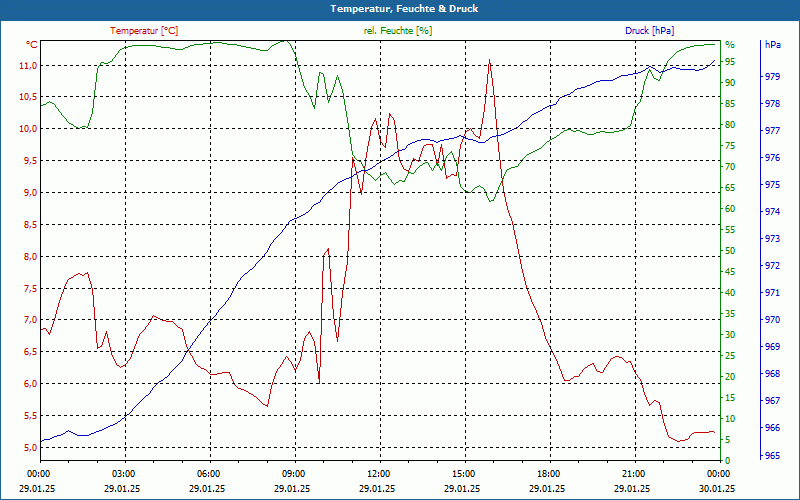The height and width of the screenshot is (500, 800).
Task: Click the '09:00' time axis label
Action: [295, 473]
